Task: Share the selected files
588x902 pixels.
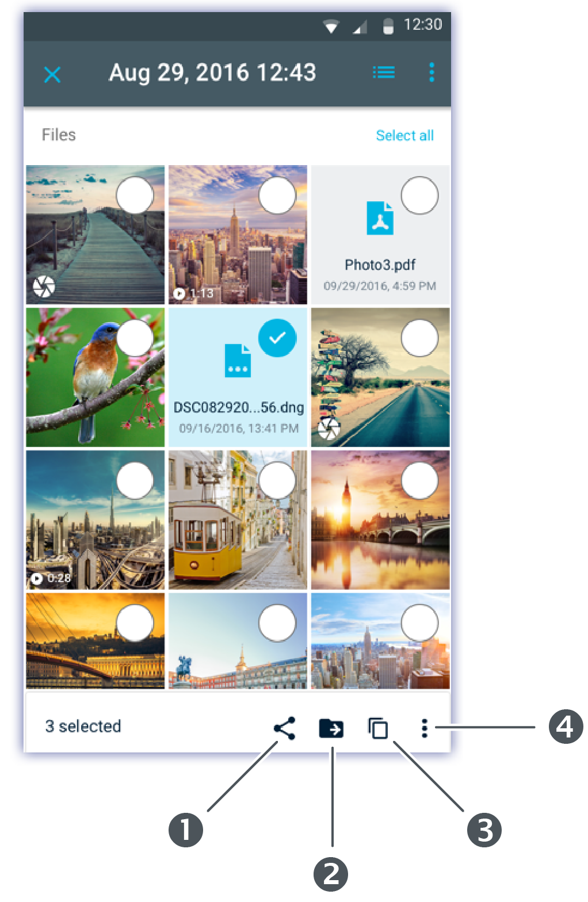Action: point(284,728)
